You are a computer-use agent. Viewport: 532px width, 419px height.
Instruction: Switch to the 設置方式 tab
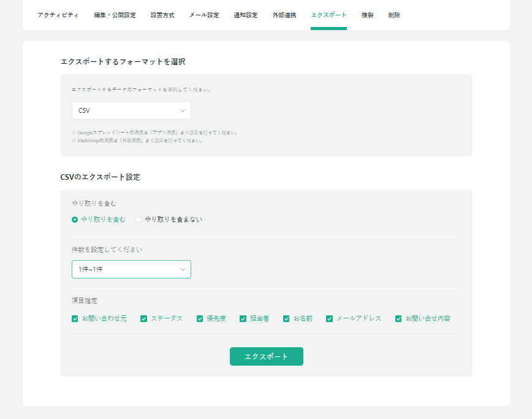[163, 14]
